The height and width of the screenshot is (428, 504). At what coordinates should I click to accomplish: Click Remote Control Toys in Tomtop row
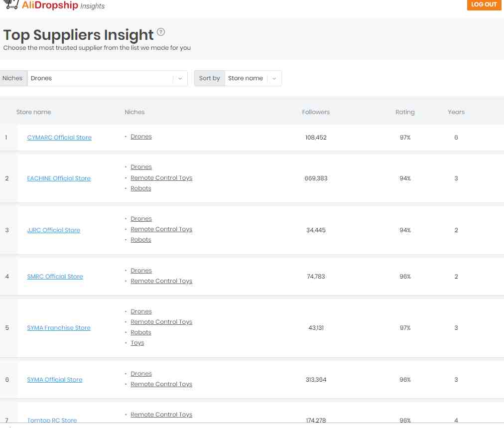tap(161, 415)
